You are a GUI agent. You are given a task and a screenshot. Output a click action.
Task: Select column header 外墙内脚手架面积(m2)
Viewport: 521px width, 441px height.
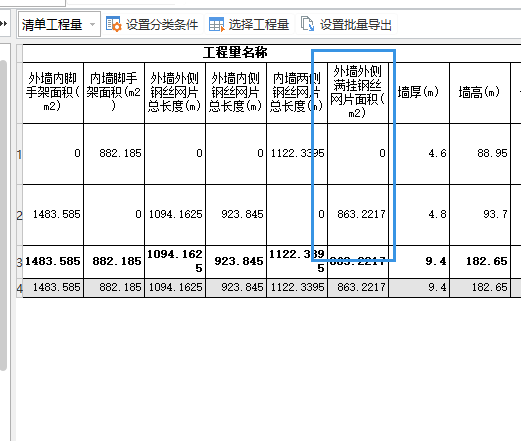(53, 93)
